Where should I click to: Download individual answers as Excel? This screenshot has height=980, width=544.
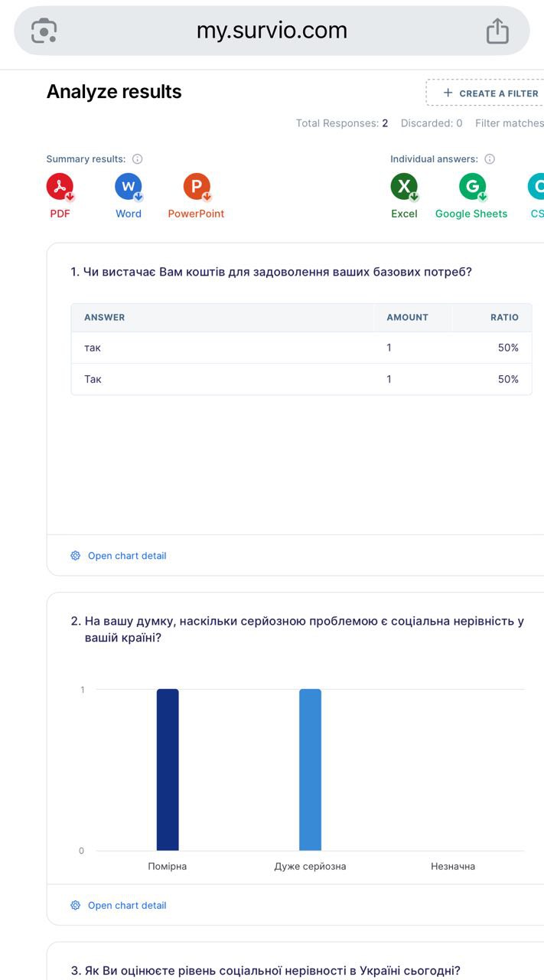(404, 188)
